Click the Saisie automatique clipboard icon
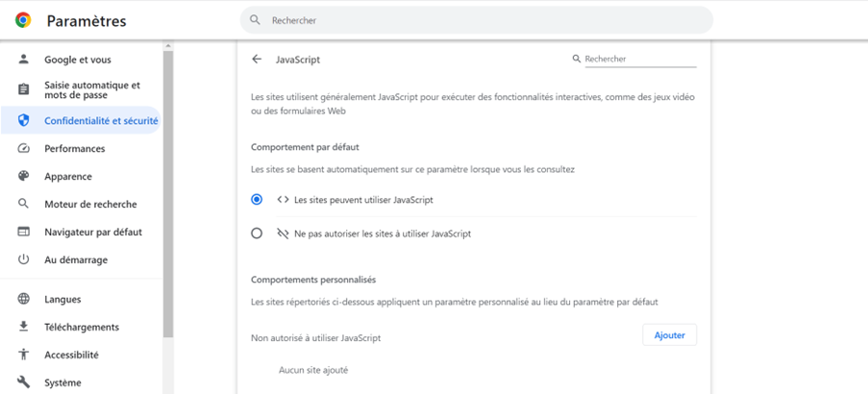The image size is (868, 394). click(x=24, y=89)
